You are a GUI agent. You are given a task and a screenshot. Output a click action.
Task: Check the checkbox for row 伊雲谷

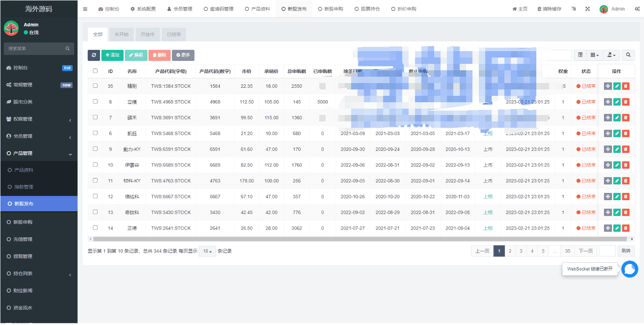95,164
